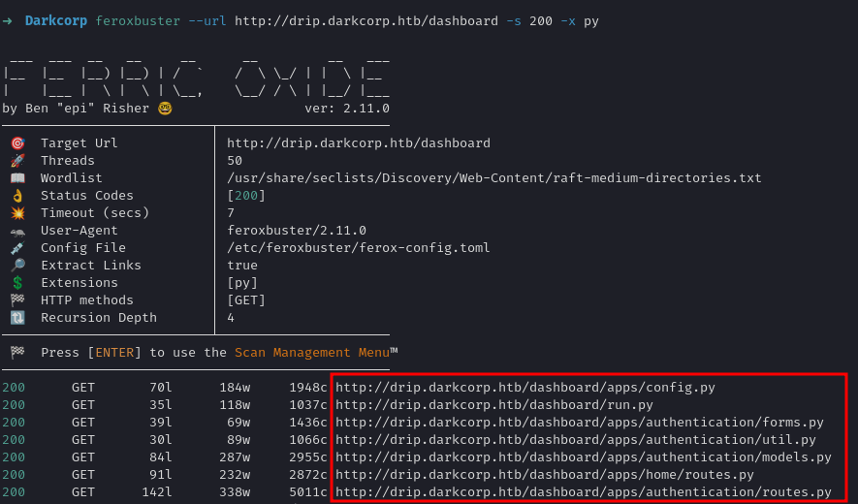Click the raft-medium-directories.txt wordlist path

coord(493,178)
